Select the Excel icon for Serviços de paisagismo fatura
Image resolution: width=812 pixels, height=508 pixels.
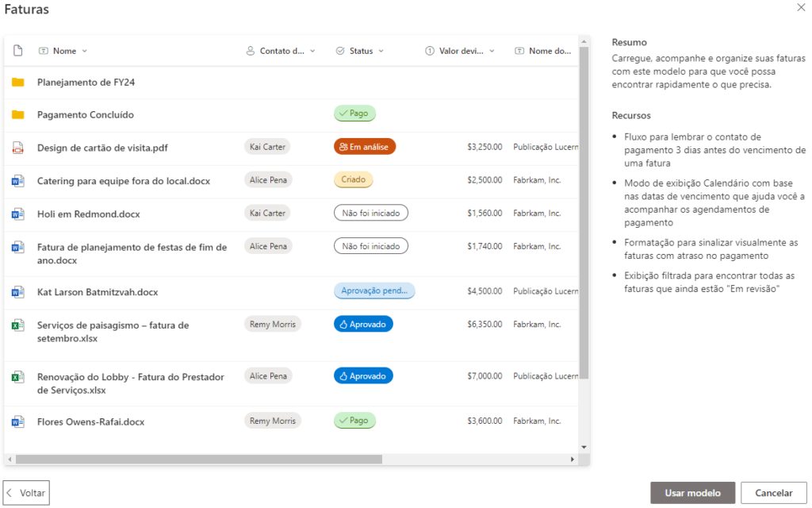[x=18, y=324]
